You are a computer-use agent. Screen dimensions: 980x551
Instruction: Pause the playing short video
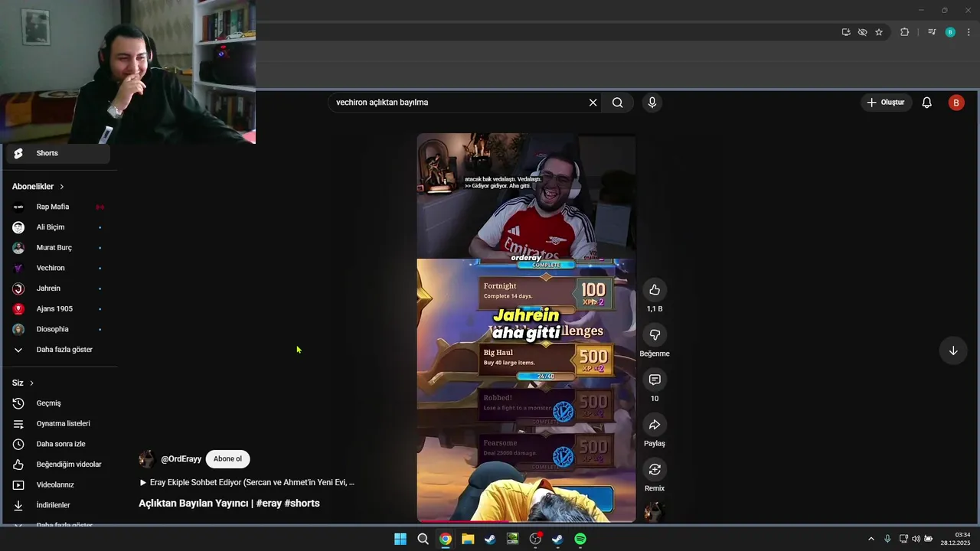(526, 328)
